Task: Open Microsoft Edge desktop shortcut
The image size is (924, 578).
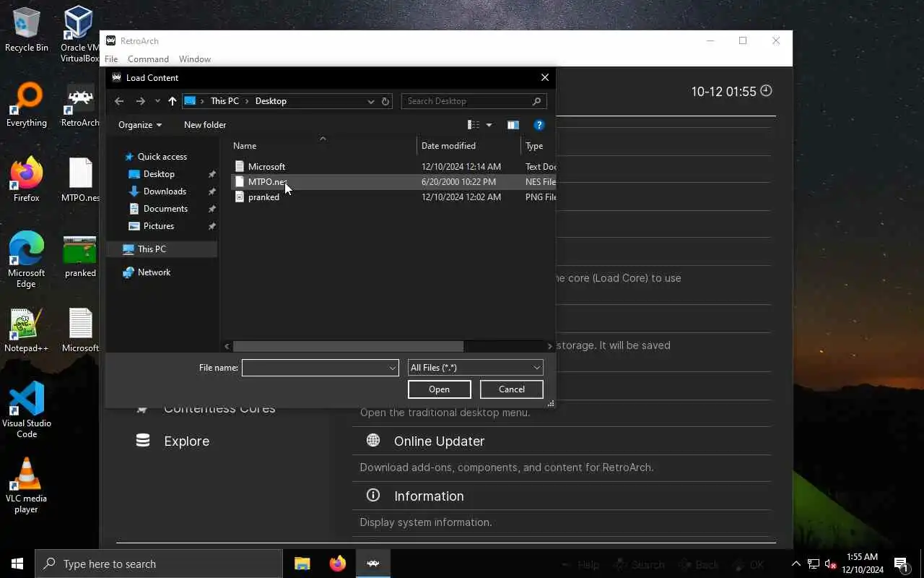Action: 27,260
